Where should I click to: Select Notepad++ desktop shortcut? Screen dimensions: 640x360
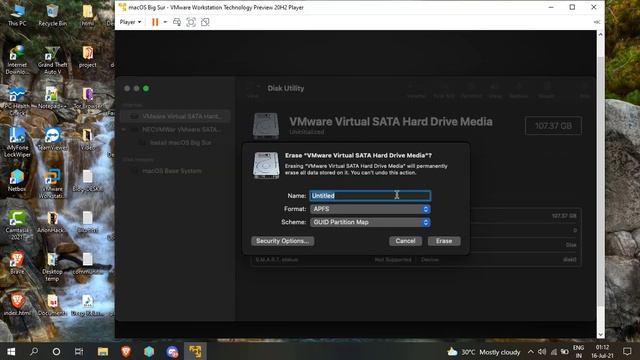pyautogui.click(x=52, y=98)
